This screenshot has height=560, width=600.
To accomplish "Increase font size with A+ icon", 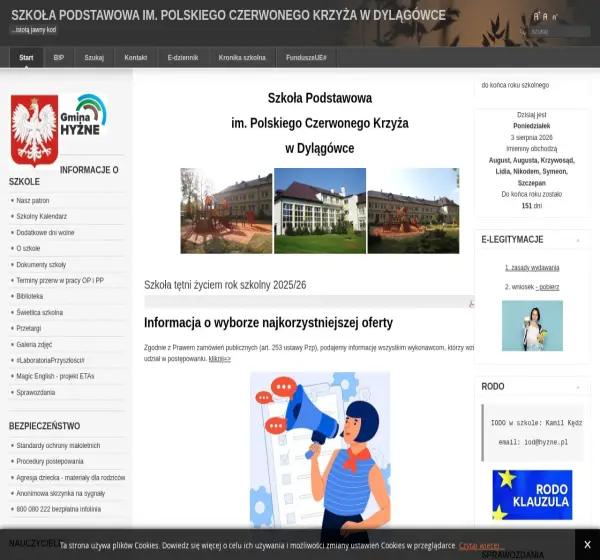I will 536,16.
